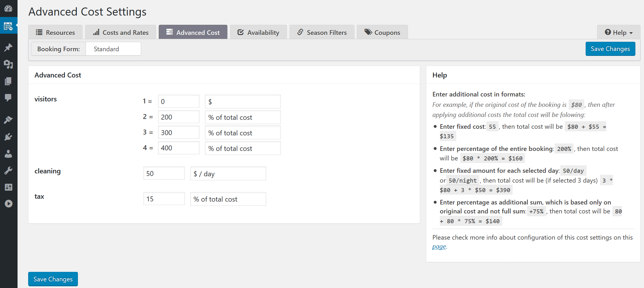
Task: Click the visitors 2 value field
Action: coord(179,117)
